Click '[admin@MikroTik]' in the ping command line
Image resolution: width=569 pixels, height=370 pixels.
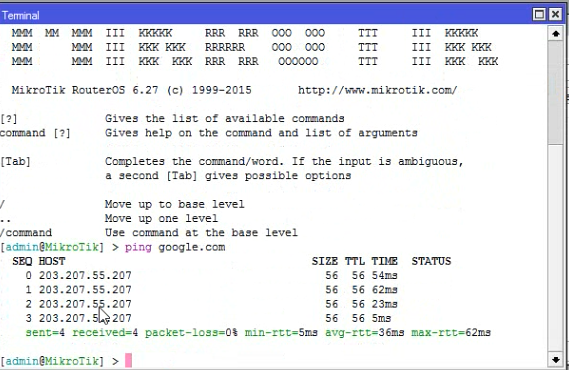[52, 247]
